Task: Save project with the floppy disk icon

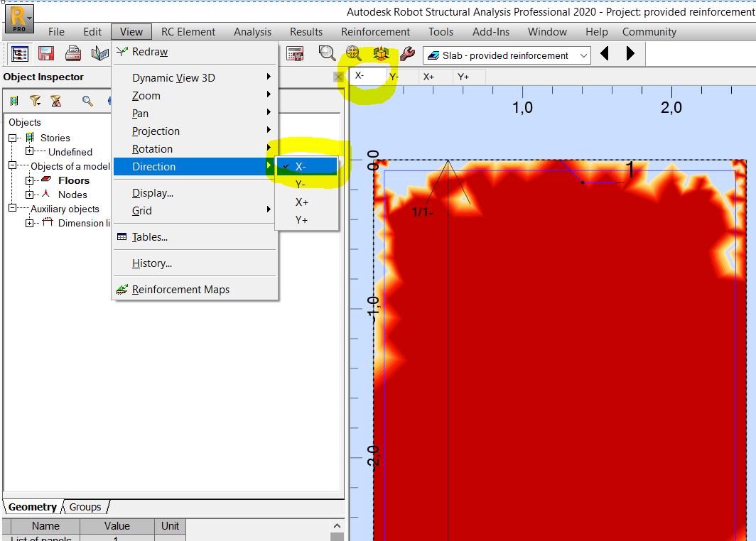Action: (x=46, y=53)
